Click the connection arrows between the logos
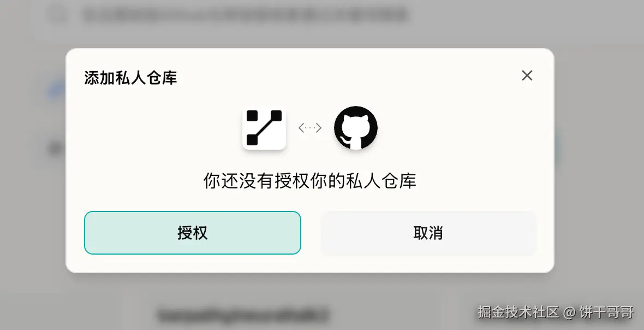The image size is (644, 330). (x=309, y=128)
